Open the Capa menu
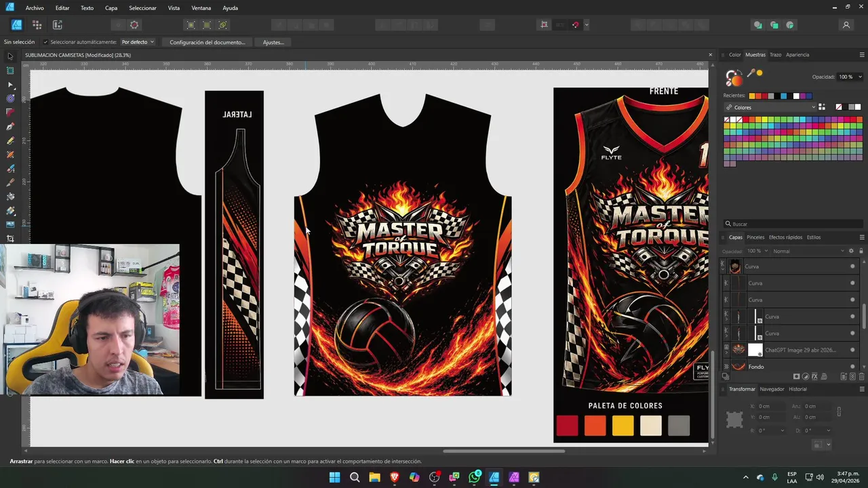Viewport: 868px width, 488px height. click(111, 8)
